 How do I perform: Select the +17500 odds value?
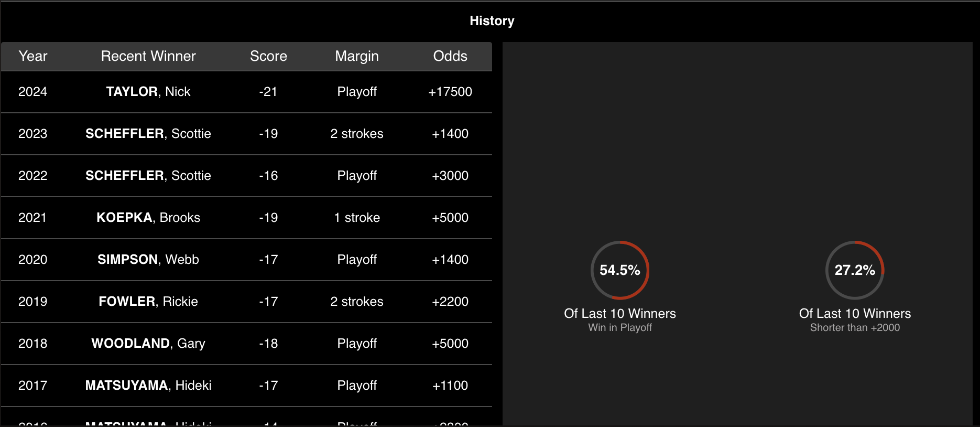pyautogui.click(x=450, y=92)
